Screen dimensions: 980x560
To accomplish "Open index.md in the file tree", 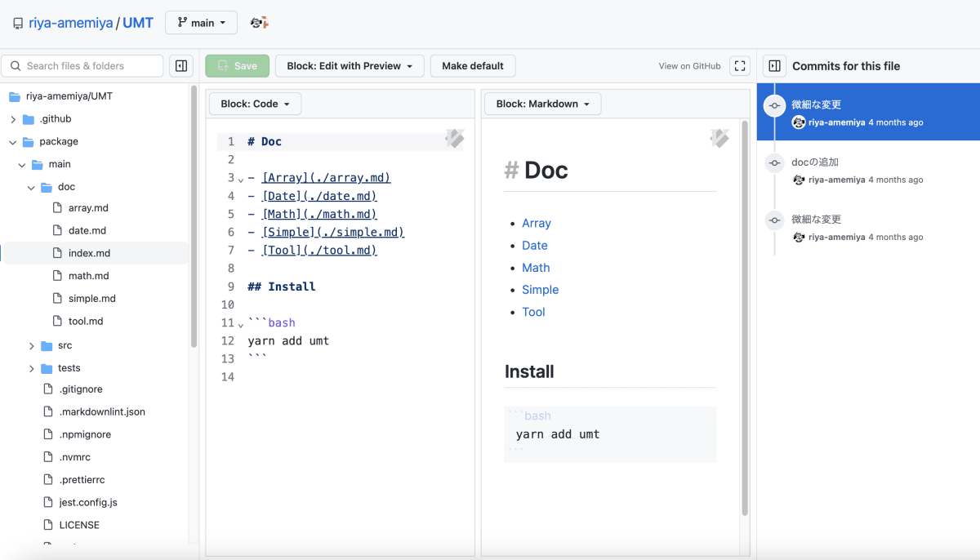I will (x=89, y=253).
